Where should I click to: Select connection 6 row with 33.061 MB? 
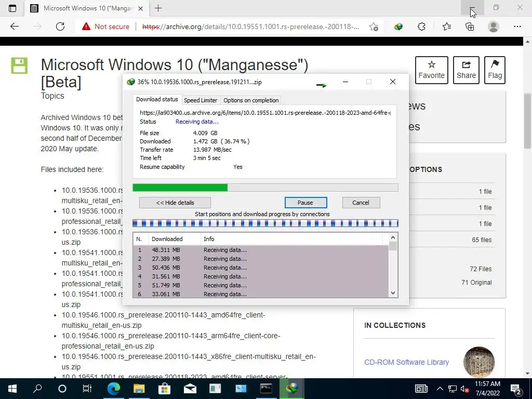coord(261,294)
